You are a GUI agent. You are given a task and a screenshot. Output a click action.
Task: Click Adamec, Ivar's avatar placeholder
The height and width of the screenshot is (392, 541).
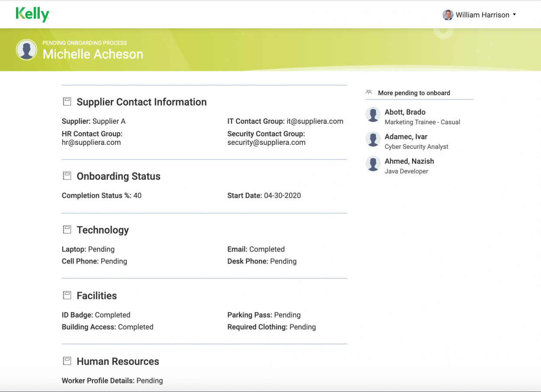coord(373,139)
